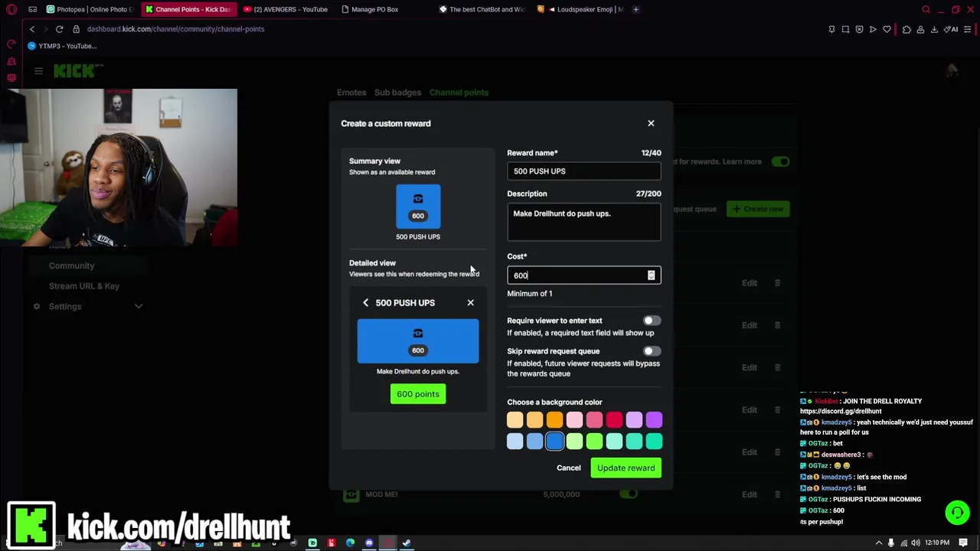The width and height of the screenshot is (980, 551).
Task: Click the browser search icon in title bar
Action: (x=926, y=9)
